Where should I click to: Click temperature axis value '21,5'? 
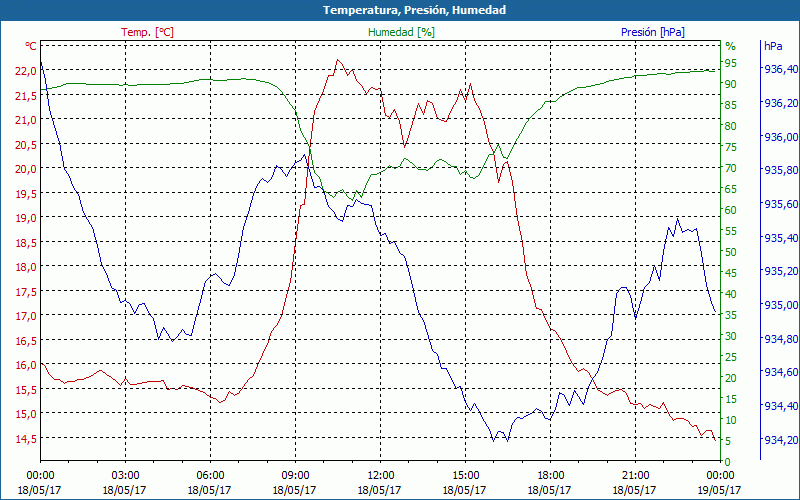(x=26, y=95)
